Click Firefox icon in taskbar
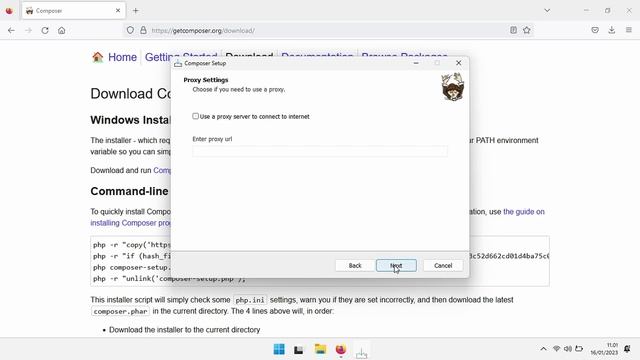 [x=341, y=349]
